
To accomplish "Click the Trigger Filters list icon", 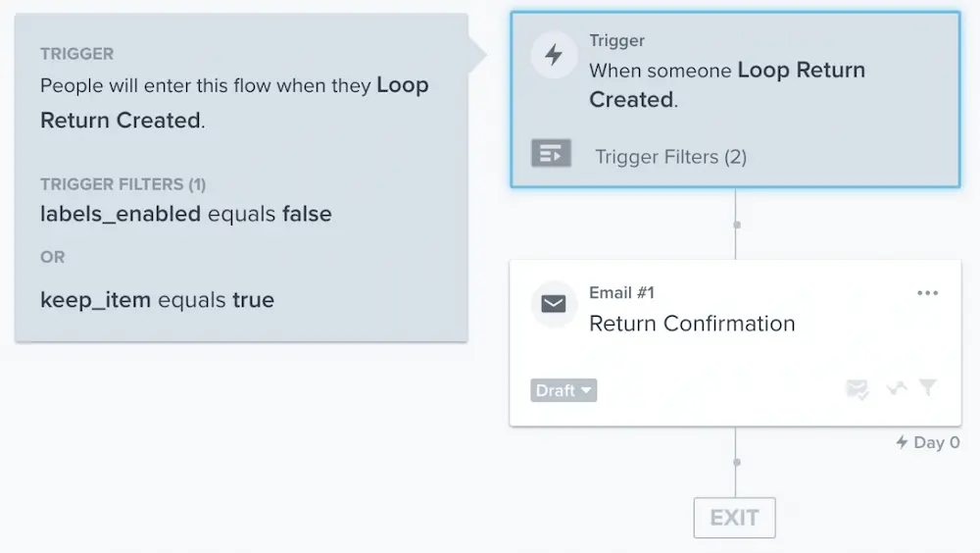I will (x=551, y=154).
